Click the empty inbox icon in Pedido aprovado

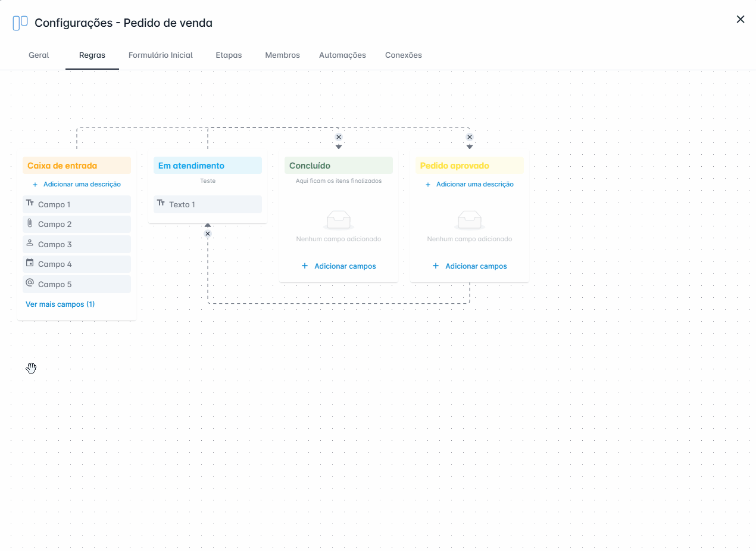pos(470,220)
